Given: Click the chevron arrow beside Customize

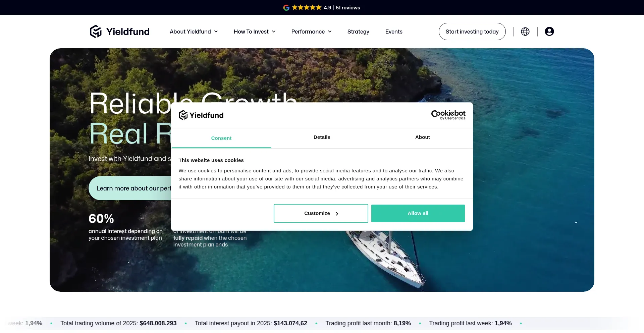Looking at the screenshot, I should tap(337, 214).
